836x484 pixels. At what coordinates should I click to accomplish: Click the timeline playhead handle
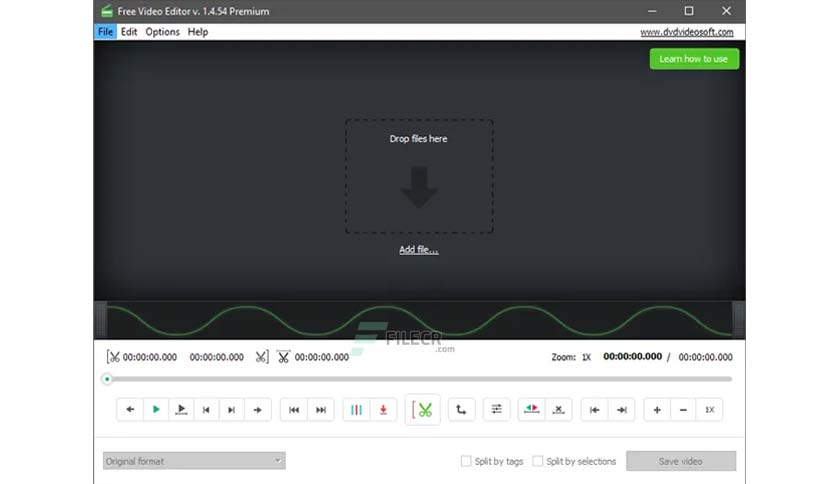pyautogui.click(x=107, y=379)
